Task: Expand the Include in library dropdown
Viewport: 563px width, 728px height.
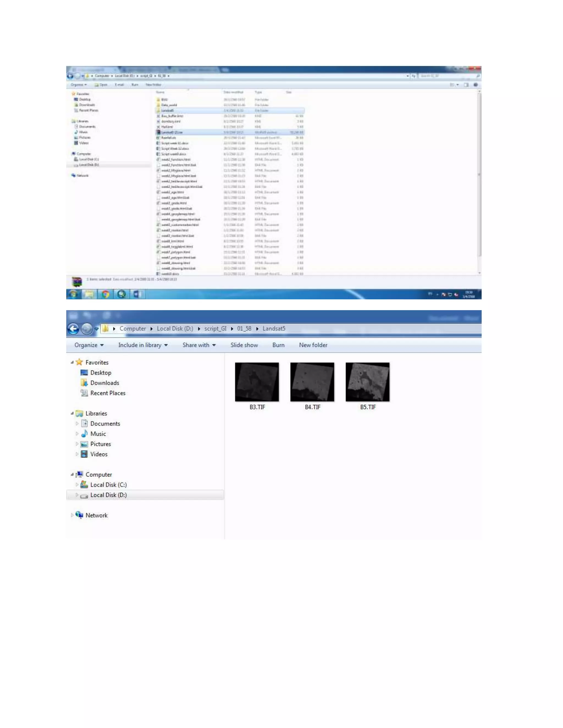Action: 143,345
